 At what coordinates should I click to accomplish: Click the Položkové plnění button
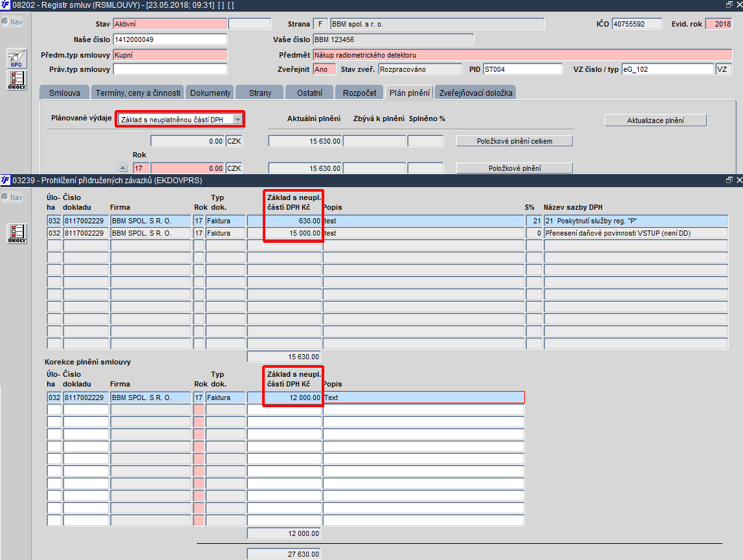[514, 168]
